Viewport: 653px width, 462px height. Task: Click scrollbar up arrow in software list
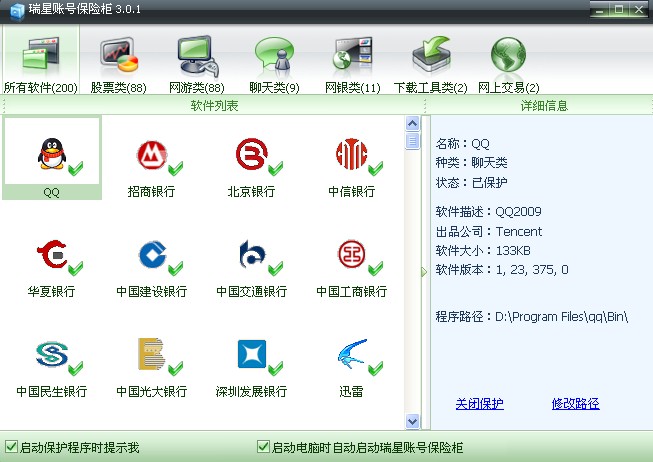(x=413, y=123)
